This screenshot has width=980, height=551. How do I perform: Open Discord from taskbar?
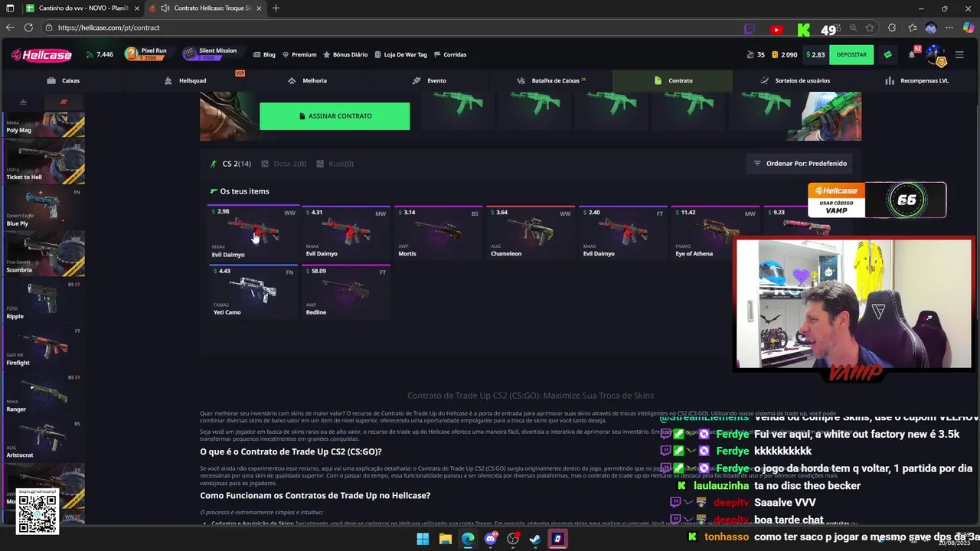coord(491,539)
